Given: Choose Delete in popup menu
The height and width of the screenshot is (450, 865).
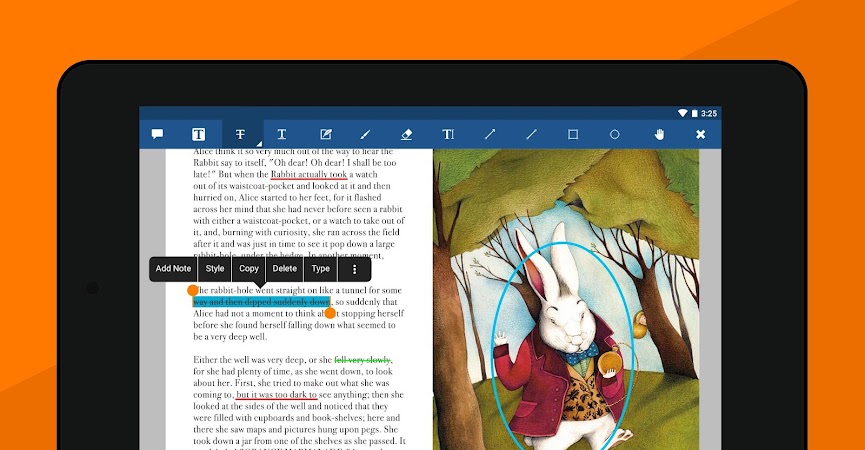Looking at the screenshot, I should coord(285,269).
